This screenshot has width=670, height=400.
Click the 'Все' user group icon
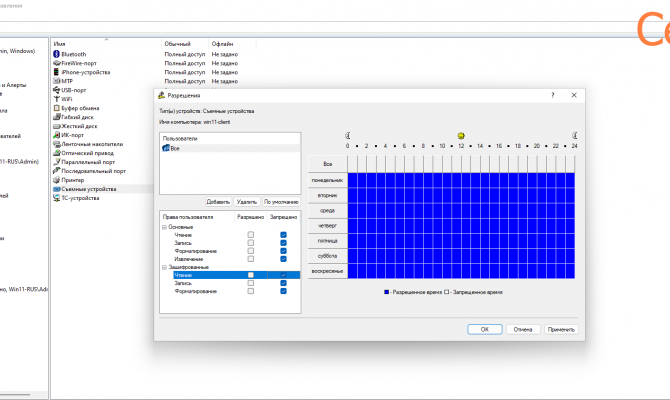pyautogui.click(x=165, y=147)
